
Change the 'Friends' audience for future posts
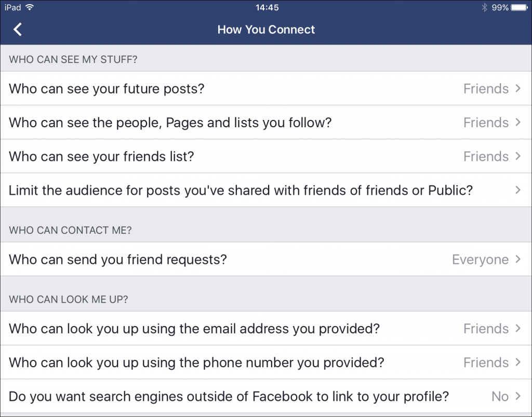coord(486,88)
